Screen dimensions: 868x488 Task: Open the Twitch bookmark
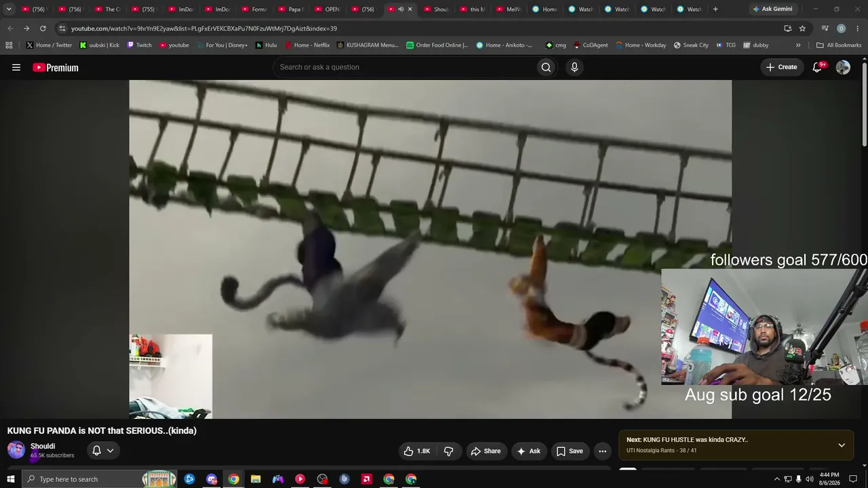tap(140, 45)
